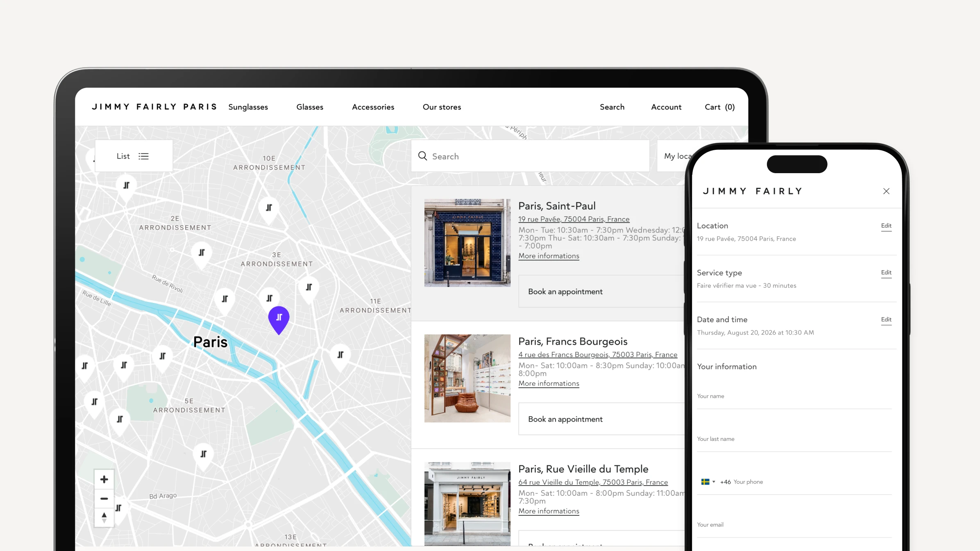Image resolution: width=980 pixels, height=551 pixels.
Task: Open the country code flag dropdown
Action: pos(708,482)
